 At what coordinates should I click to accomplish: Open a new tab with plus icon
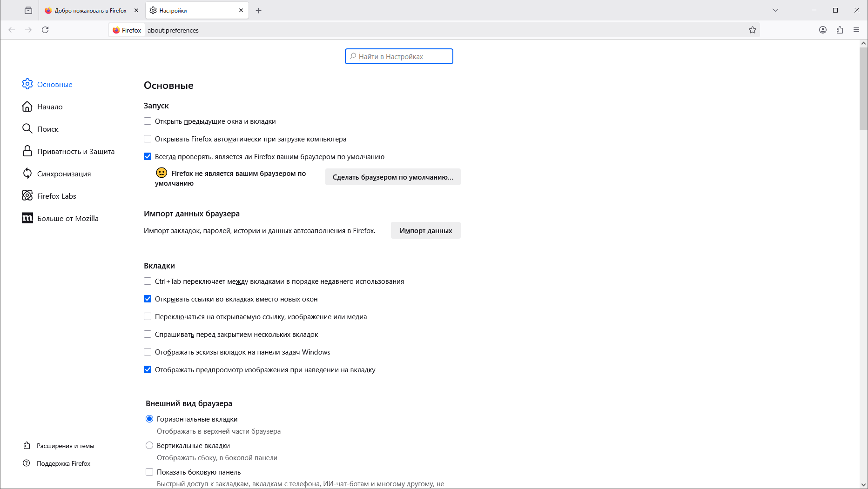(x=259, y=10)
